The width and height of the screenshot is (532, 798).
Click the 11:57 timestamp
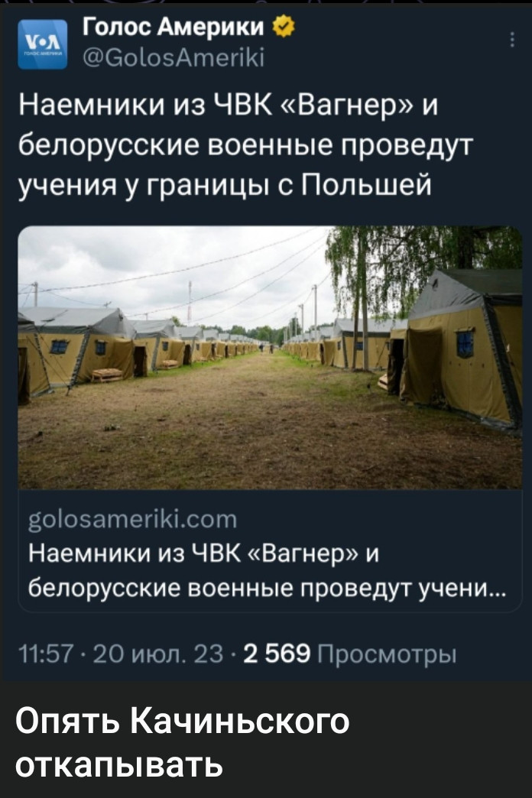(x=47, y=654)
